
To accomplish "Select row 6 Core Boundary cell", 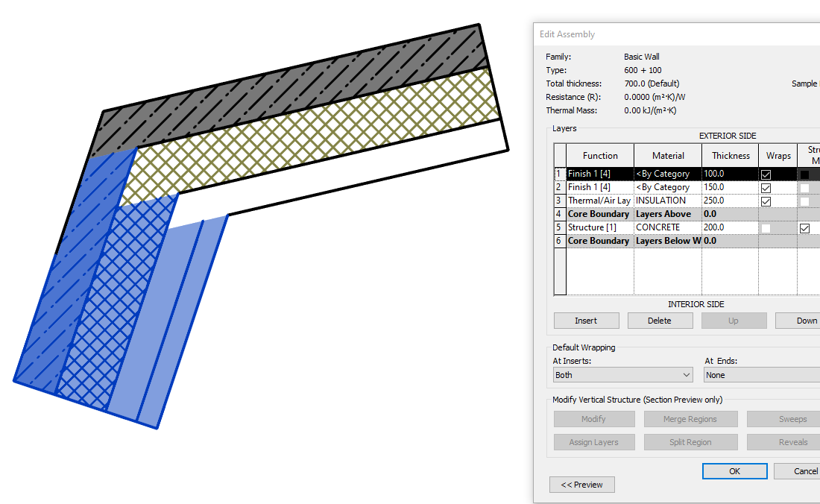I will [x=600, y=241].
